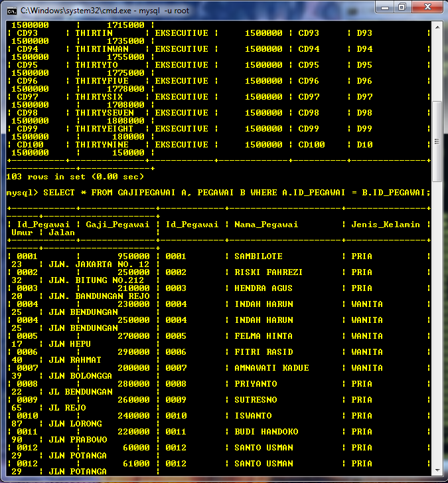Click the '103 rows in set' message
The width and height of the screenshot is (448, 483).
(x=75, y=177)
